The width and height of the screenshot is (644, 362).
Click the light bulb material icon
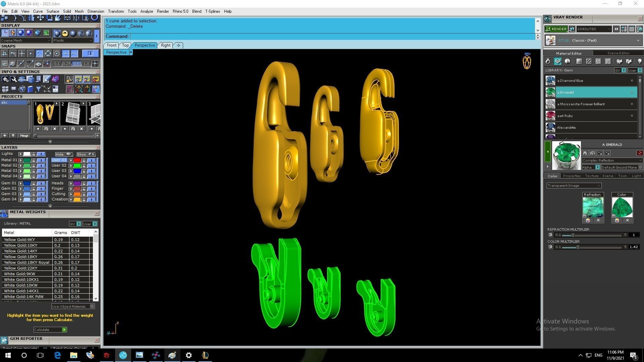(x=639, y=61)
